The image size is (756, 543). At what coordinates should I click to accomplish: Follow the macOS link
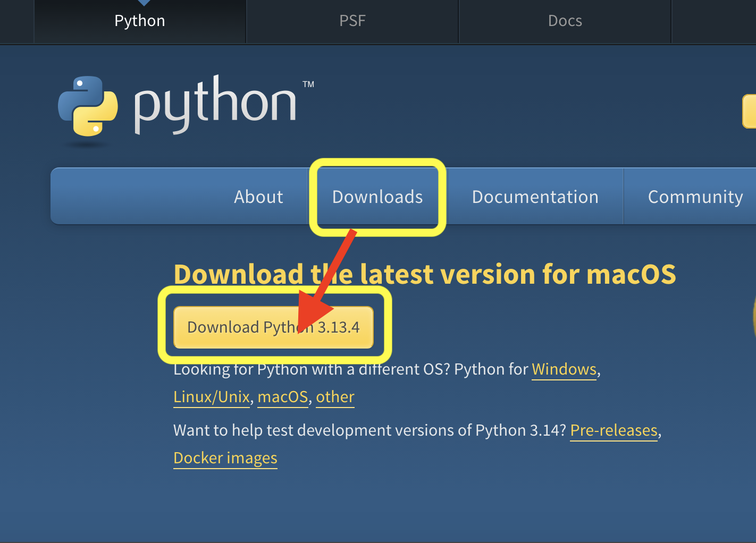283,397
